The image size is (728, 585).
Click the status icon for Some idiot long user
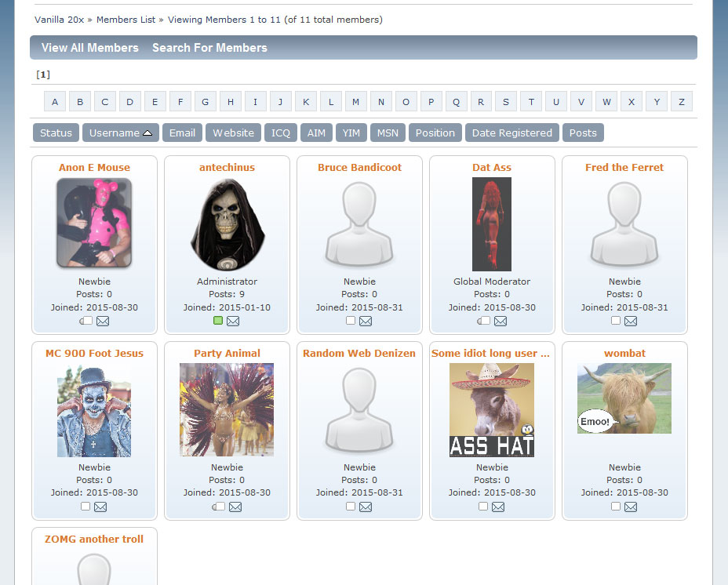click(x=483, y=506)
